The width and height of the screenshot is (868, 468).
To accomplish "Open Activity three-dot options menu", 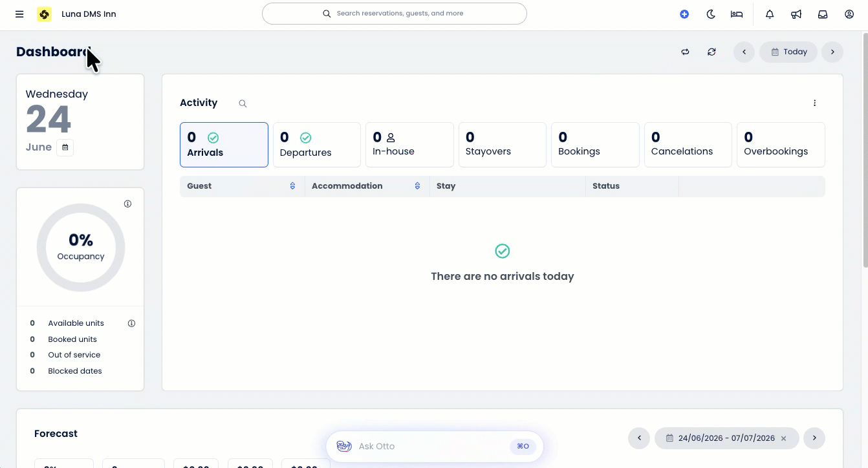I will [x=814, y=103].
